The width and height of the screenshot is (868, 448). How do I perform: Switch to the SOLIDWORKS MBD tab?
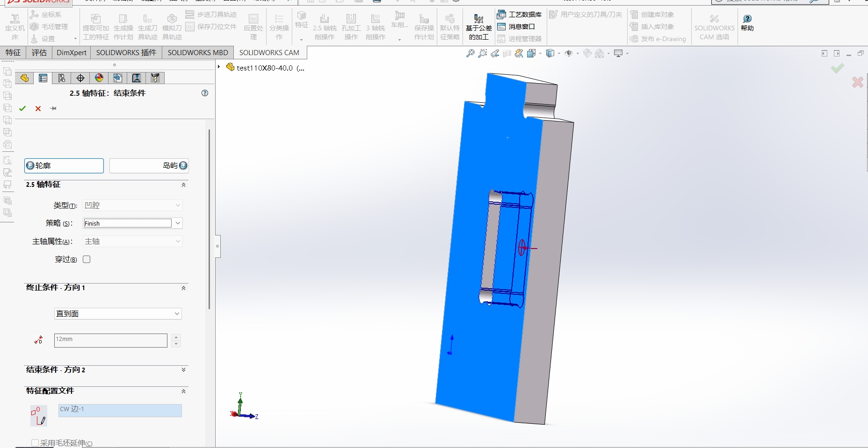coord(198,52)
